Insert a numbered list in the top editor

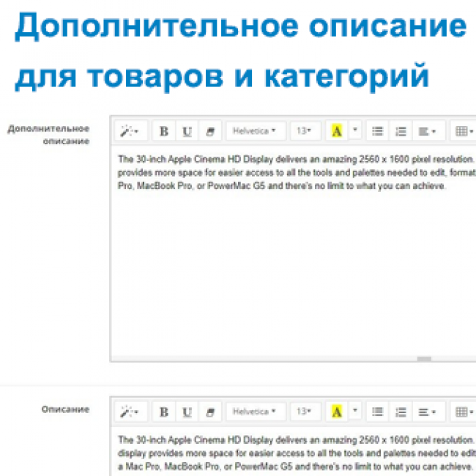click(x=401, y=131)
